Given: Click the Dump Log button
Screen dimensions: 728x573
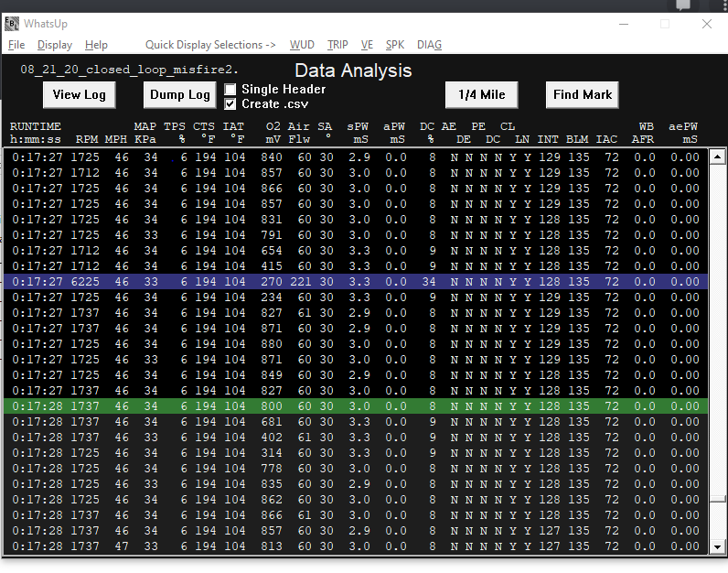Looking at the screenshot, I should tap(180, 94).
